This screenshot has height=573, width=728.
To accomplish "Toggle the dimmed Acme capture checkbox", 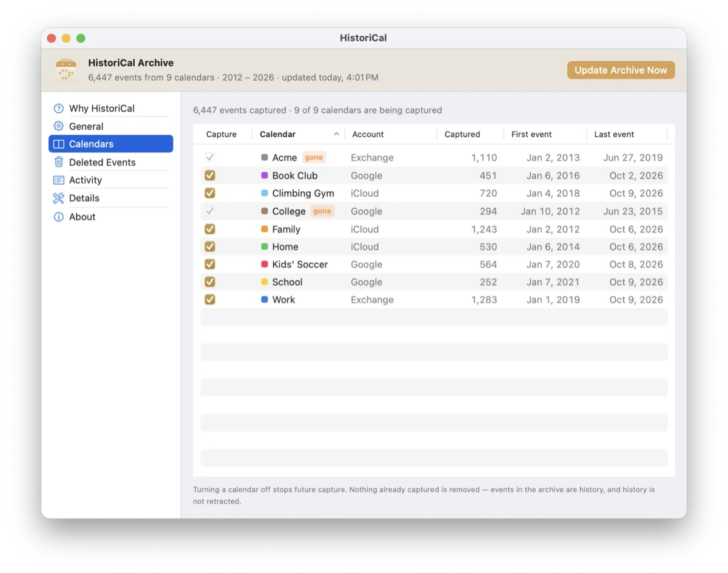I will (210, 158).
